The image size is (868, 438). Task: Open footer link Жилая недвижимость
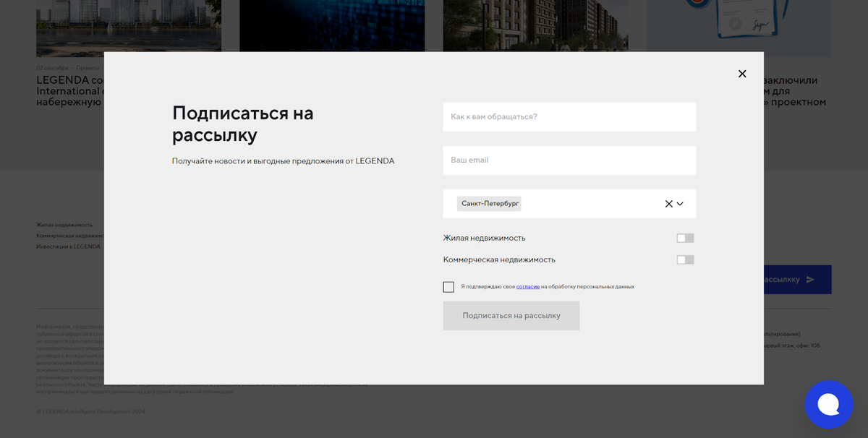(64, 225)
